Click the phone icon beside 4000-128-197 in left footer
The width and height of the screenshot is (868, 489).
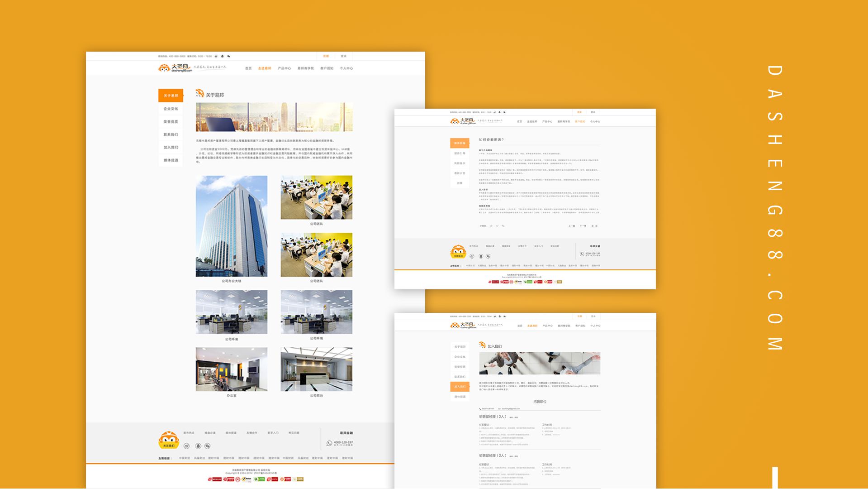coord(329,443)
